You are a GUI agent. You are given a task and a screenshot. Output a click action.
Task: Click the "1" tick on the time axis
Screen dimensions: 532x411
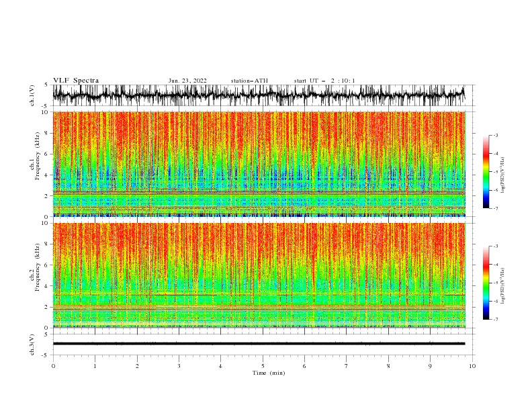point(95,366)
